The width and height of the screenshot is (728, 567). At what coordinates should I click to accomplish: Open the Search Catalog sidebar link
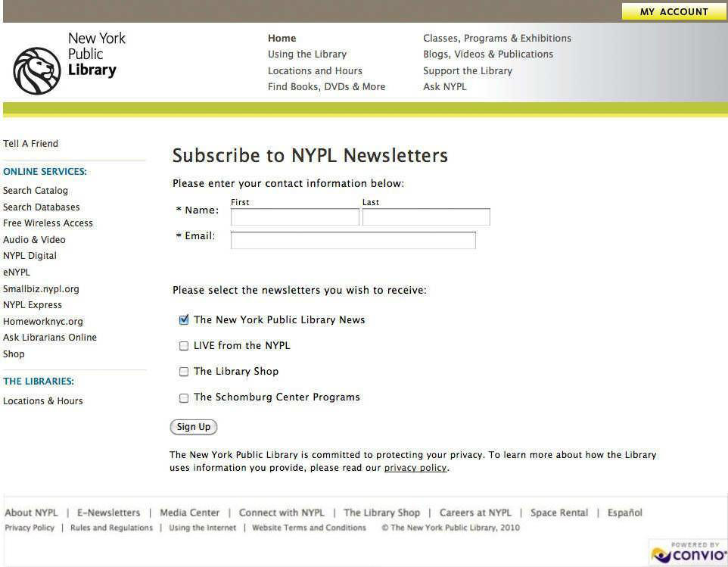click(36, 191)
